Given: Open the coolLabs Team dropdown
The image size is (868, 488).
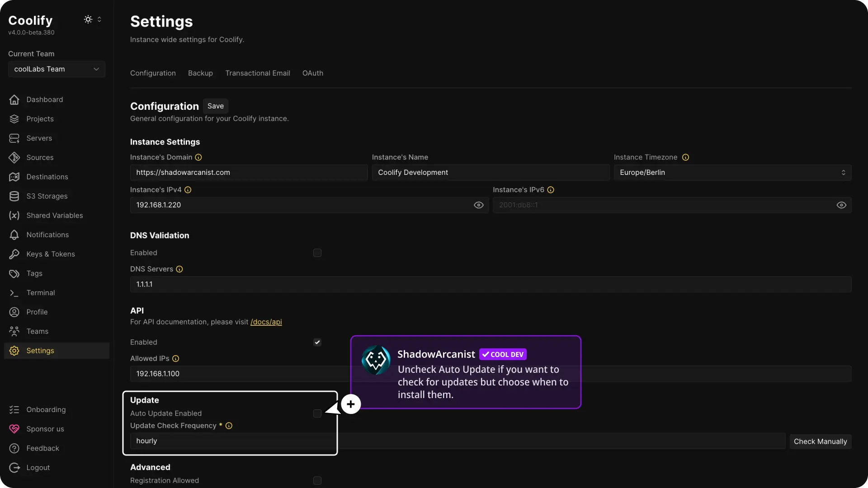Looking at the screenshot, I should pos(57,69).
